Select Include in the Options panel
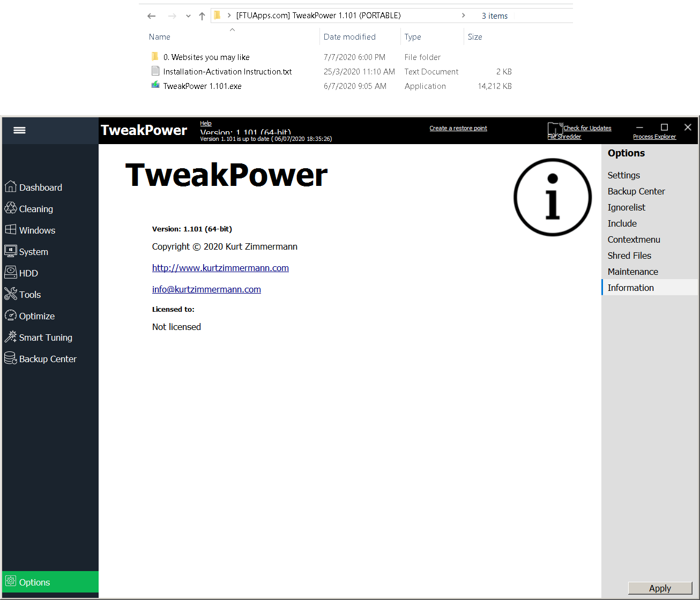Viewport: 700px width, 600px height. (622, 223)
